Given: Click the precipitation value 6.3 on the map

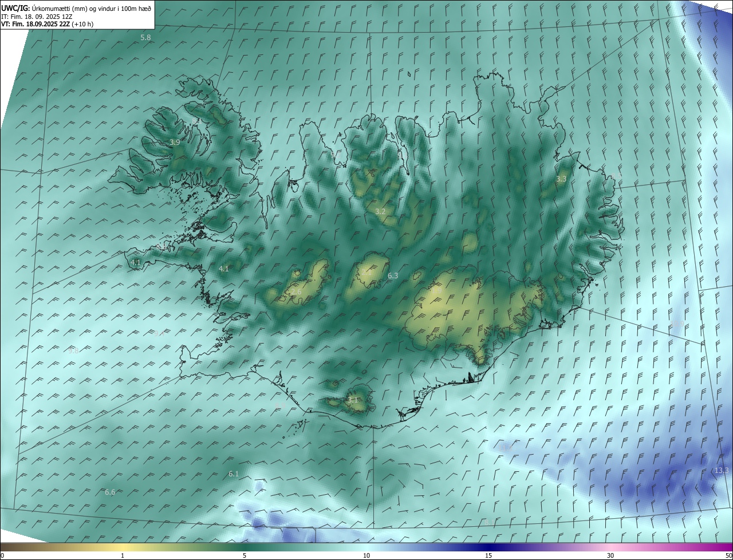Looking at the screenshot, I should 393,275.
